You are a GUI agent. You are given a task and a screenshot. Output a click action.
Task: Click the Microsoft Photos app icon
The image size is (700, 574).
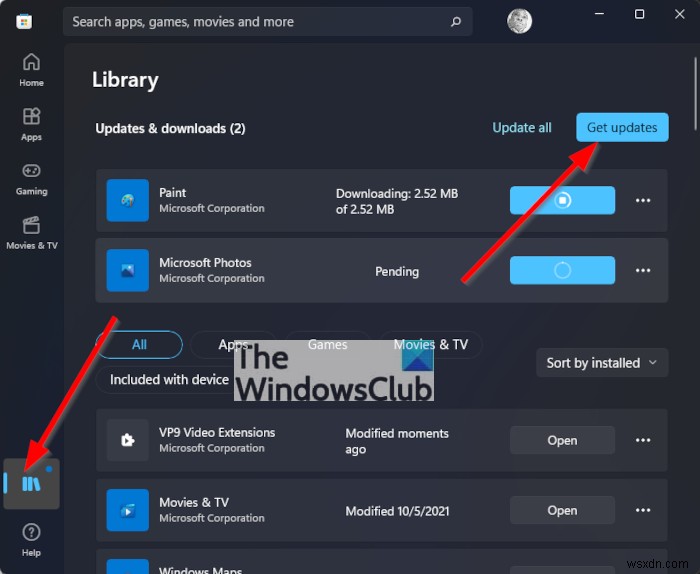[128, 270]
